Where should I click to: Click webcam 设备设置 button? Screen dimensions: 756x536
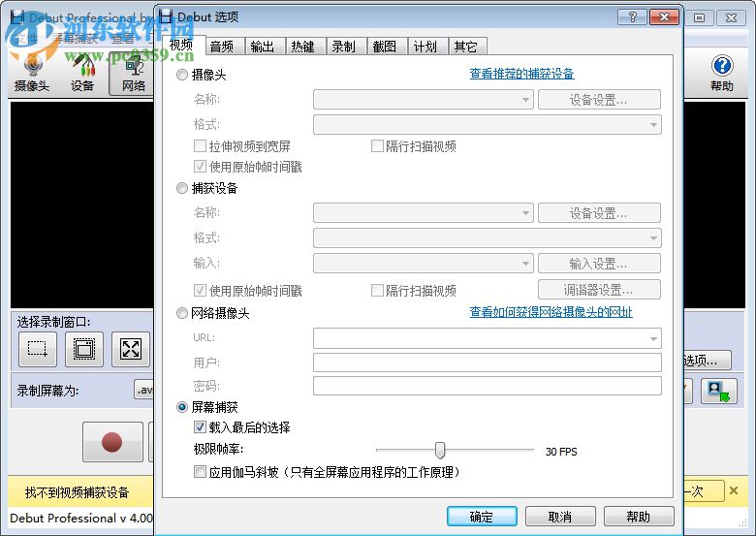coord(599,100)
